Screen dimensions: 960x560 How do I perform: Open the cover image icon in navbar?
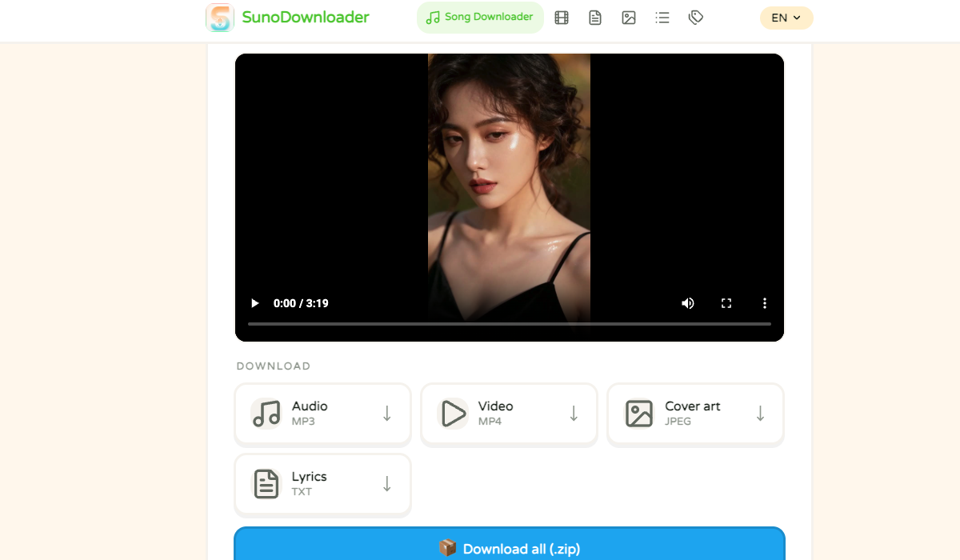coord(629,17)
